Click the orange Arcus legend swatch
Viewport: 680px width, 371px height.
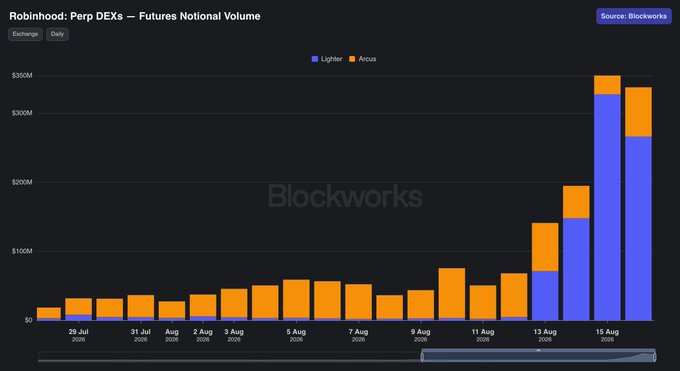click(352, 59)
